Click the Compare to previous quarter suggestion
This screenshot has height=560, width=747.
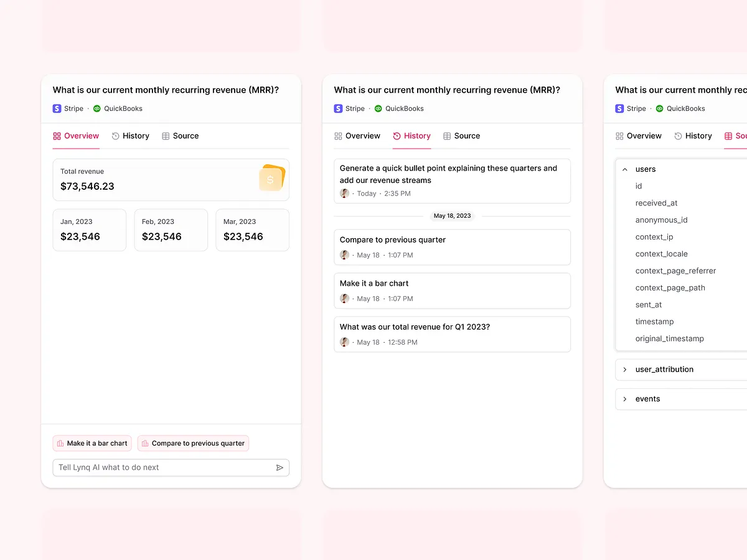193,443
